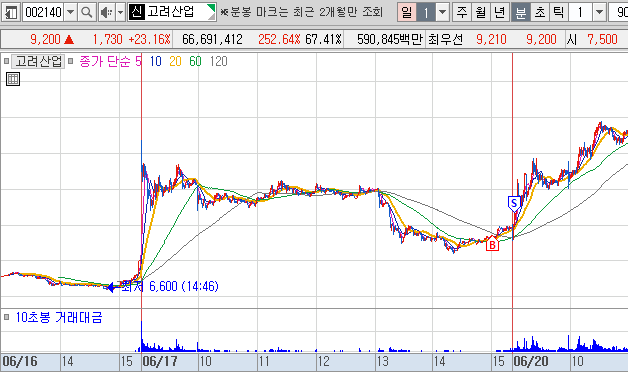Click the 13 hour label on time axis
The height and width of the screenshot is (372, 628).
coord(382,362)
